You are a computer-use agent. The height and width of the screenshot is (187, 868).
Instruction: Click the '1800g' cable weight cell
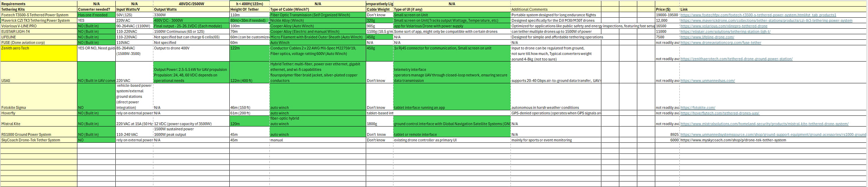point(380,121)
